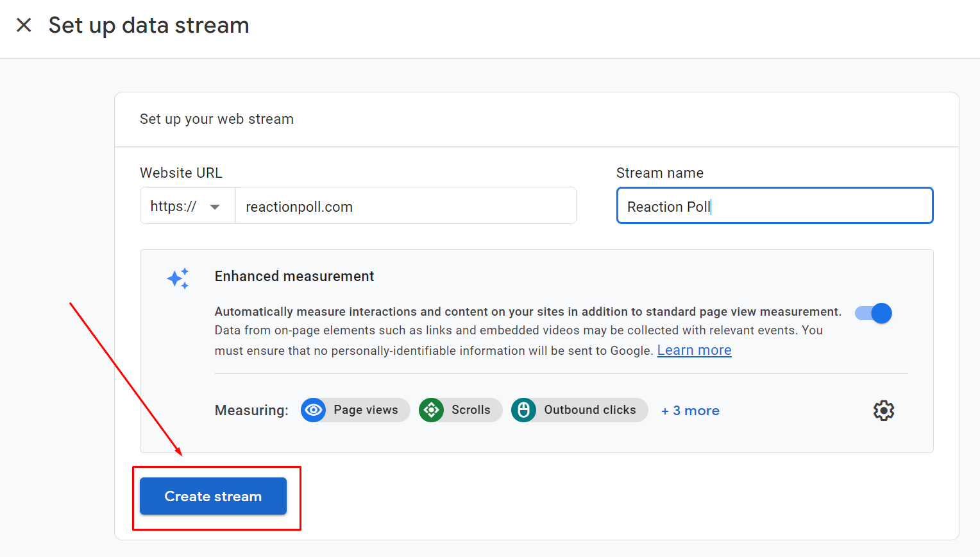Click the Enhanced measurement title
The image size is (980, 557).
(294, 276)
